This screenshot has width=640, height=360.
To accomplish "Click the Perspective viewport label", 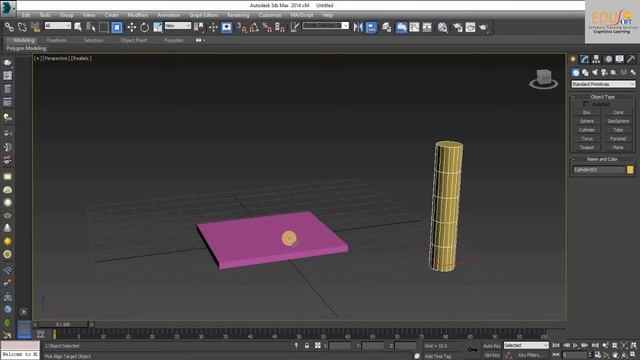I will 56,58.
